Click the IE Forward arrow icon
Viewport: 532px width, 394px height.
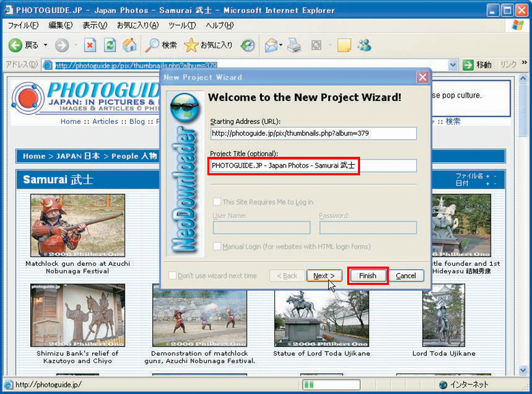click(62, 45)
